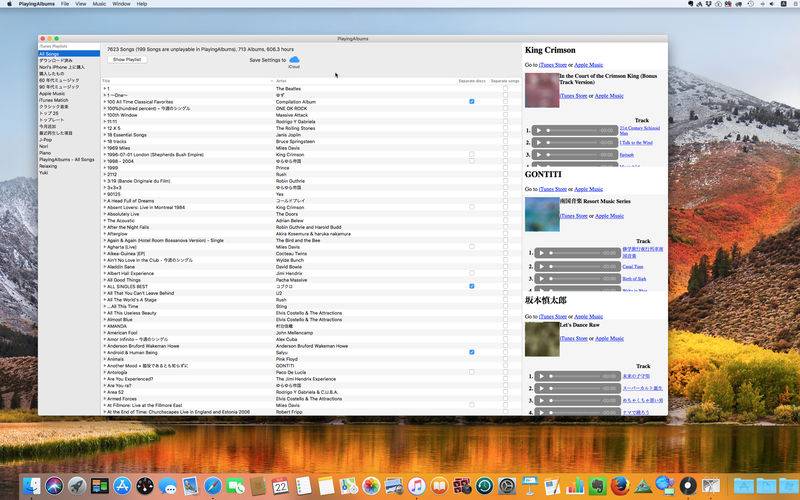This screenshot has width=800, height=500.
Task: Check Separate discs for Absent Lovers
Action: [x=471, y=207]
